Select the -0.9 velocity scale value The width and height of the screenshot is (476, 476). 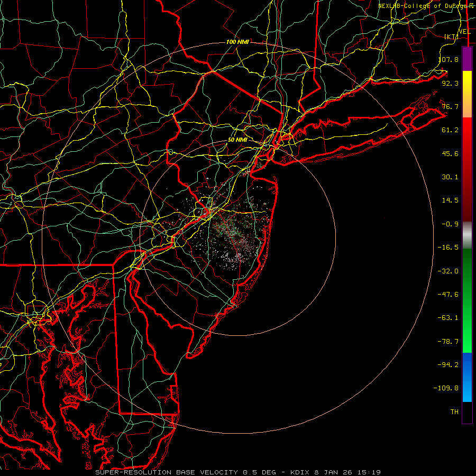tap(450, 224)
